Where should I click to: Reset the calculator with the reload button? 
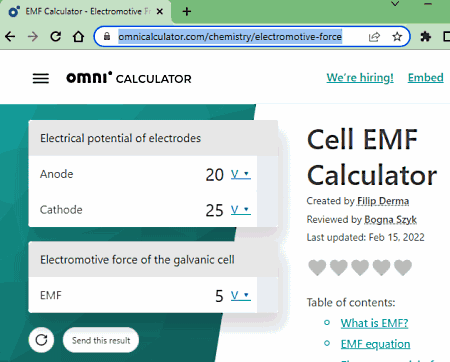pos(41,340)
